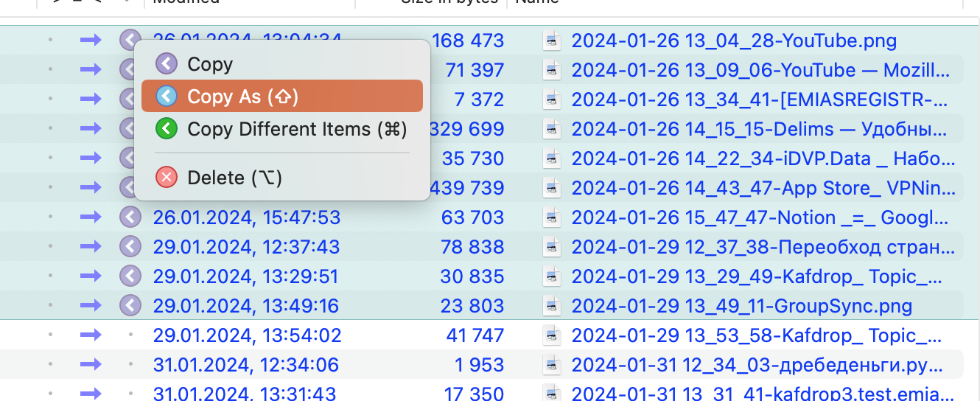980x401 pixels.
Task: Select the modified date 29.01.2024, 13:54:02
Action: point(247,335)
